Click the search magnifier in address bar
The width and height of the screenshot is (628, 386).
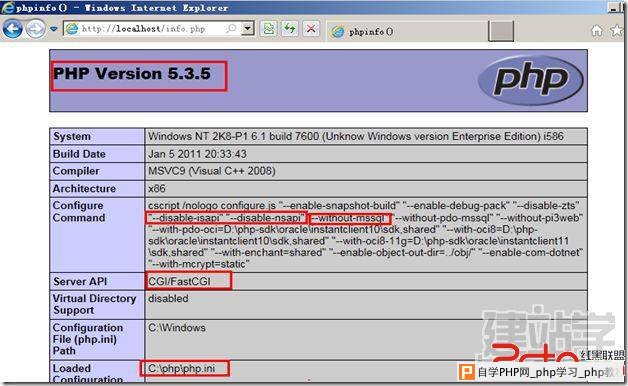pyautogui.click(x=231, y=28)
